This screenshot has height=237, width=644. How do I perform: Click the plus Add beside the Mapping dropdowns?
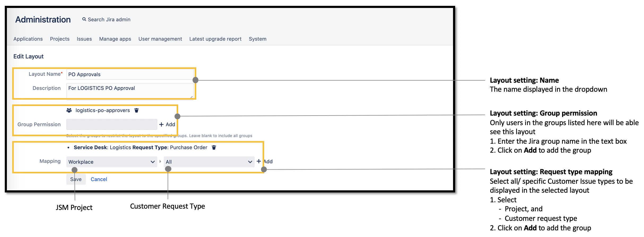point(264,161)
